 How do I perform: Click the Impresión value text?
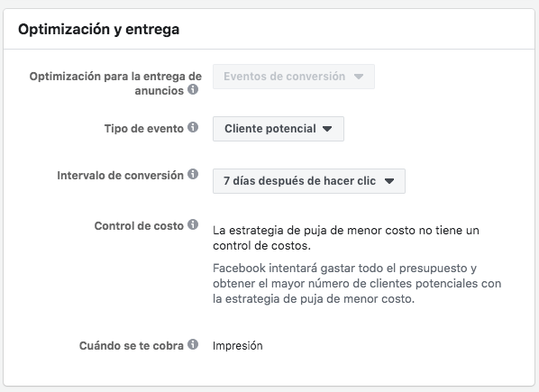point(238,346)
